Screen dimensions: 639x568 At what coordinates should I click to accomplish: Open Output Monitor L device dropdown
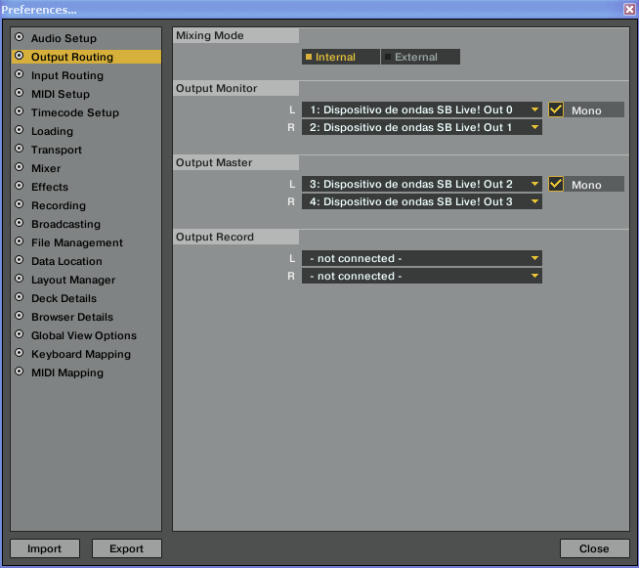point(422,110)
